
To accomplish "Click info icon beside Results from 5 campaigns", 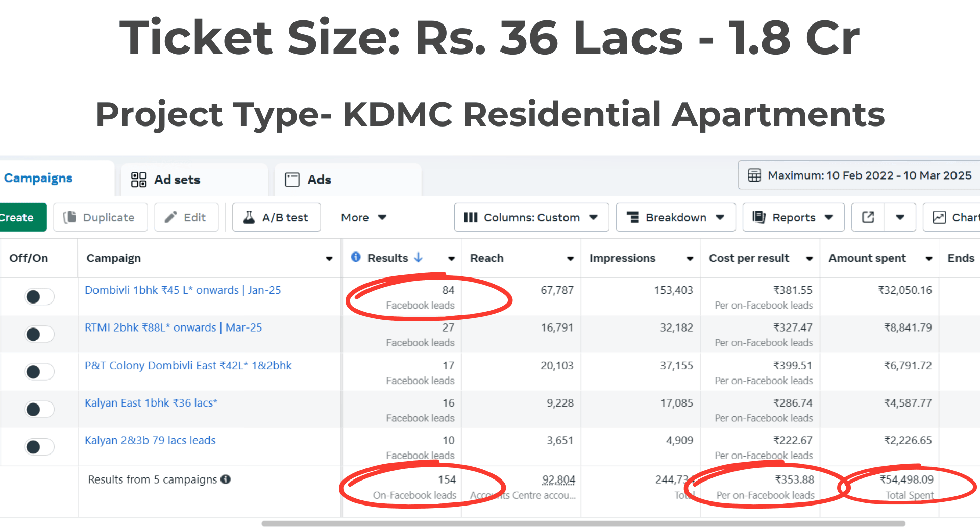I will pos(226,479).
